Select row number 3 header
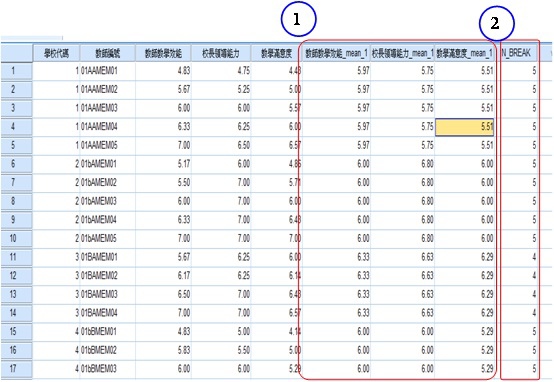Screen dimensions: 554x382 point(17,108)
